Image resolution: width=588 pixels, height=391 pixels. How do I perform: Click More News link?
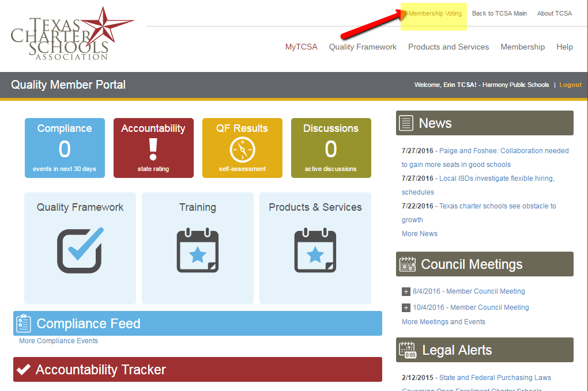coord(420,234)
